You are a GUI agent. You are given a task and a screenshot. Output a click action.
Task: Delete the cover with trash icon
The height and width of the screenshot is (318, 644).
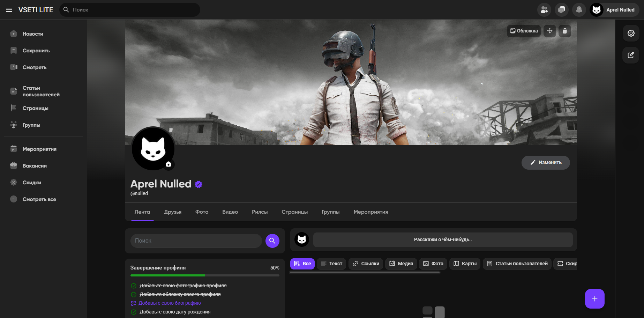point(564,31)
